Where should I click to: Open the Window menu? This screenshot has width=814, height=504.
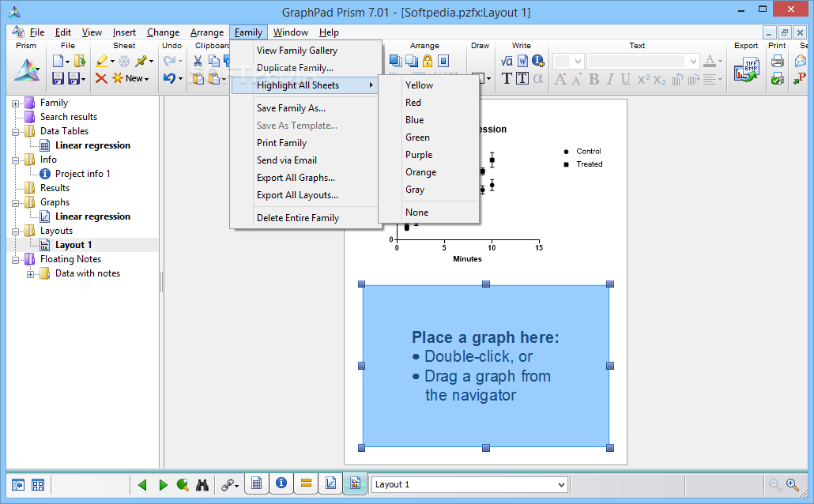291,32
